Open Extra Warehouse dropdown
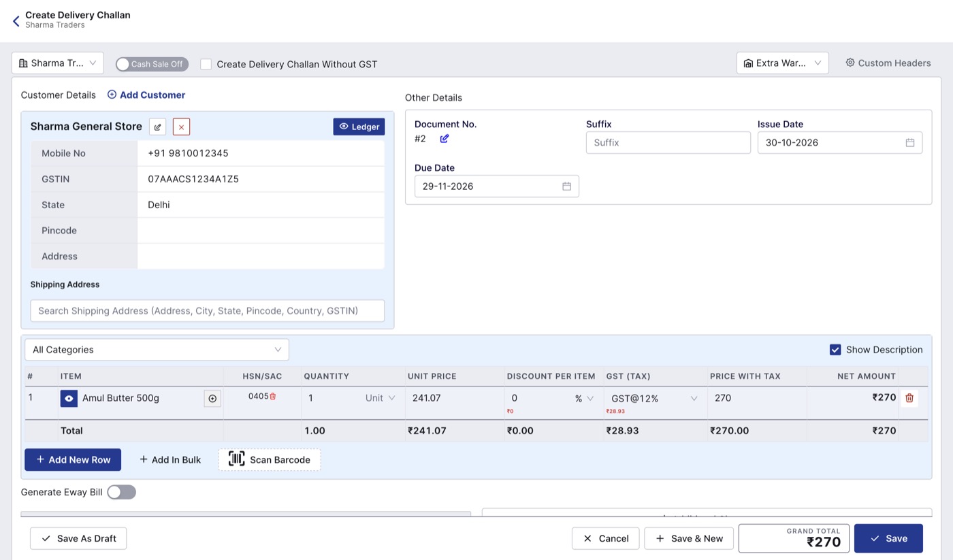 click(x=783, y=63)
